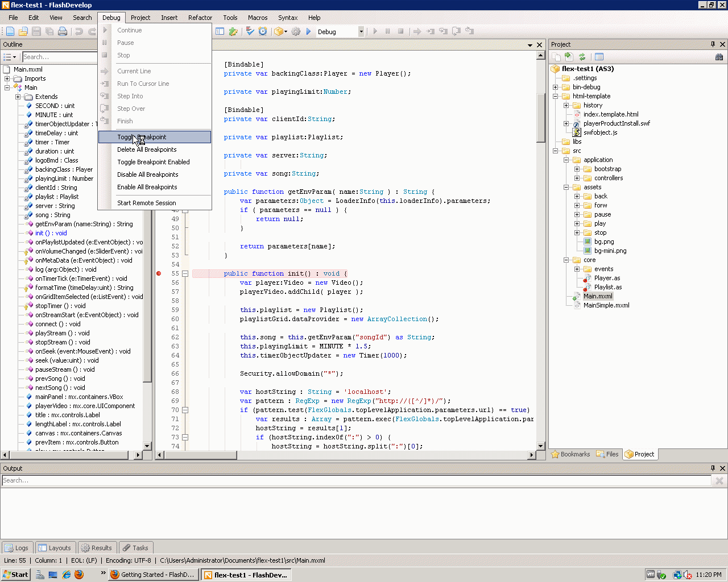Click the blue Test Project play icon

309,32
